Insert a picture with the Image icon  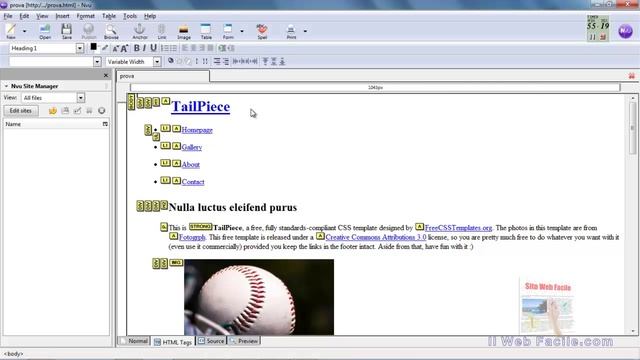click(184, 31)
